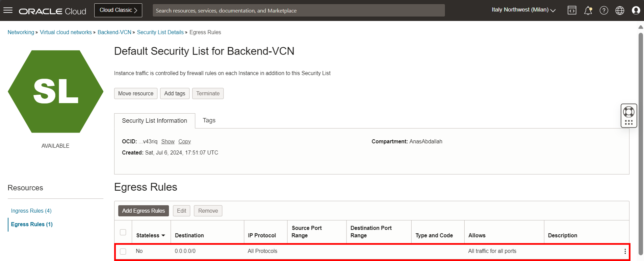Click the Remove egress rule button
The height and width of the screenshot is (261, 644).
click(208, 211)
